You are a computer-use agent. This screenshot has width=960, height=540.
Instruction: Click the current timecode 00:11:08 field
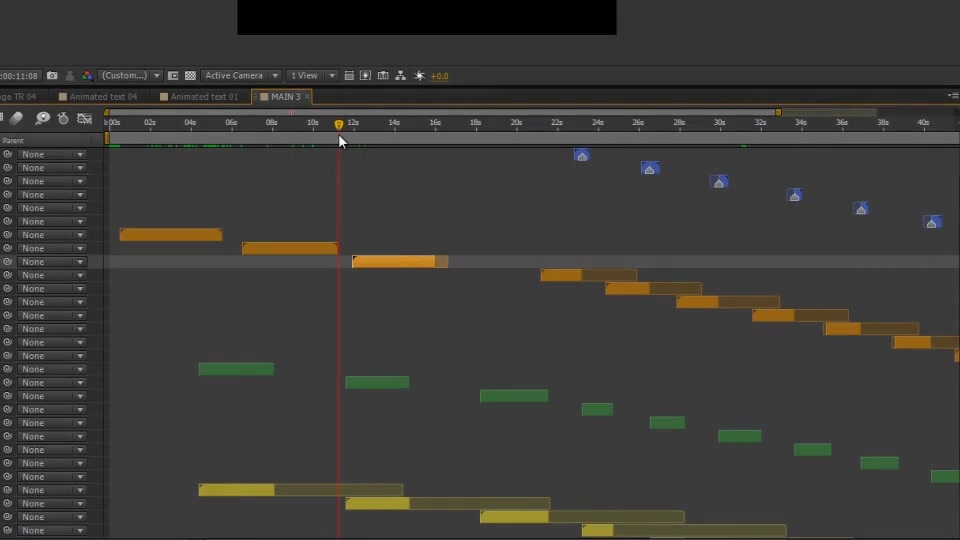tap(19, 76)
